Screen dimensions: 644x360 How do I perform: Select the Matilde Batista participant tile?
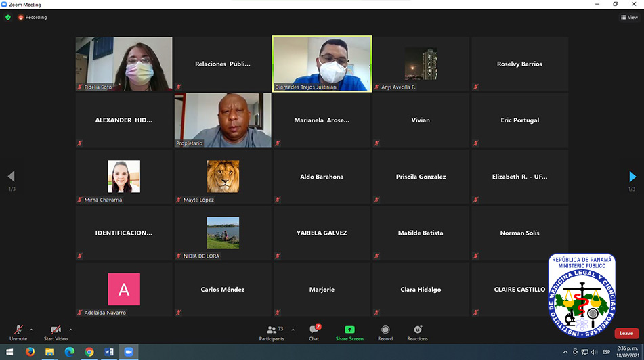[x=421, y=233]
